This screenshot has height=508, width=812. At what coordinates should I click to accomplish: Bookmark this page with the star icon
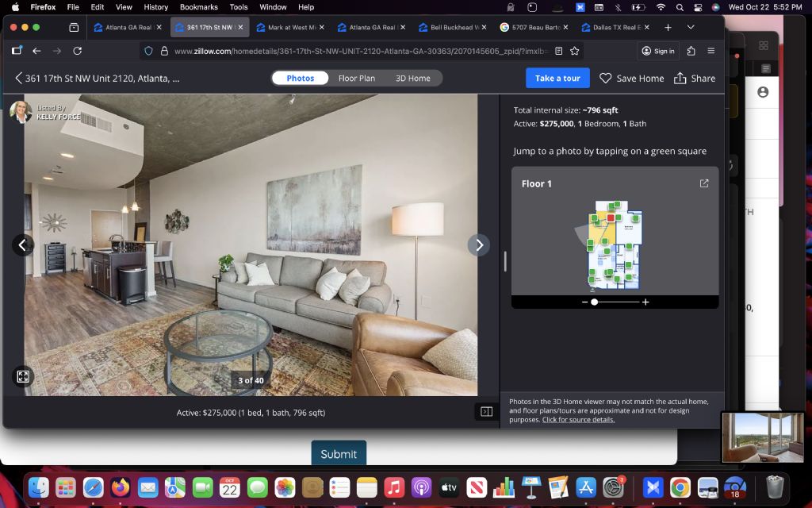tap(575, 51)
